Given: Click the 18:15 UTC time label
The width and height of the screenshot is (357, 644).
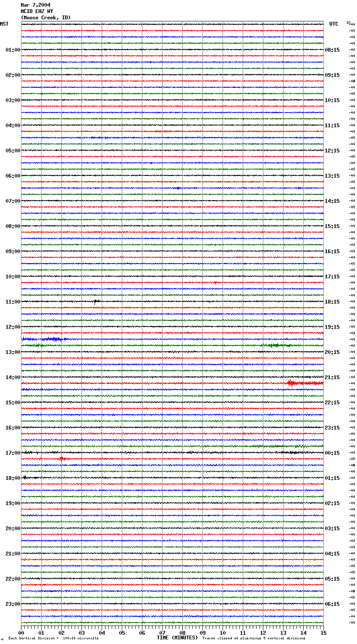Looking at the screenshot, I should (332, 302).
